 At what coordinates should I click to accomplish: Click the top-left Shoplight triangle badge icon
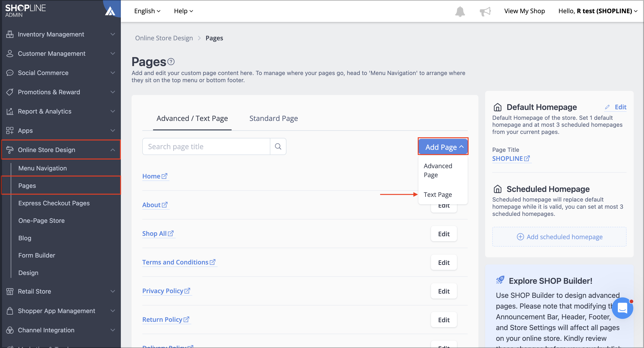(x=110, y=11)
